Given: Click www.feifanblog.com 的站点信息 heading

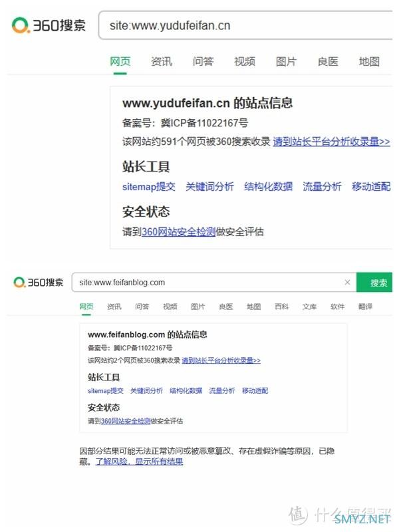Looking at the screenshot, I should 147,335.
